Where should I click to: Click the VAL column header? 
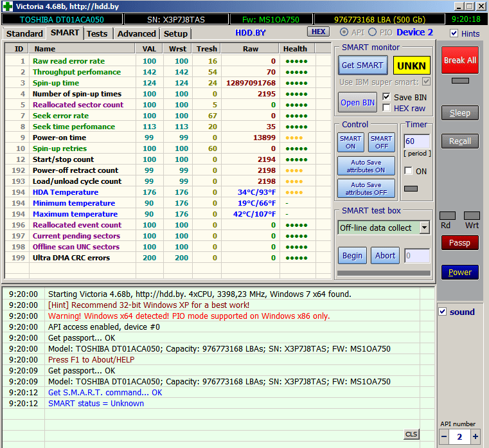click(x=149, y=49)
